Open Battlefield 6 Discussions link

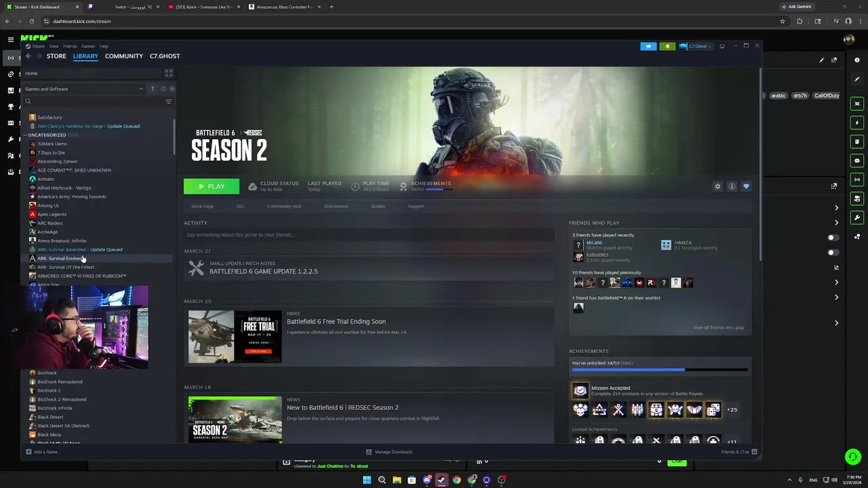[x=336, y=206]
